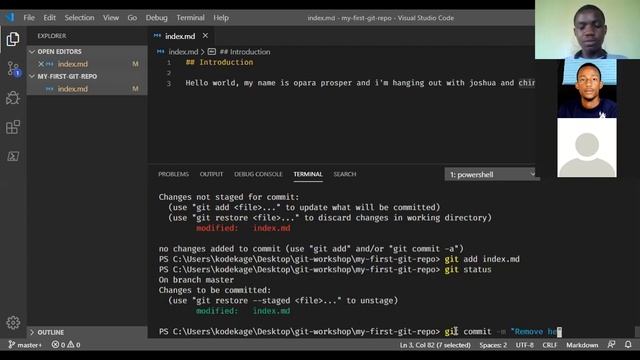Click the git commit command line in terminal
The image size is (640, 360).
click(360, 331)
